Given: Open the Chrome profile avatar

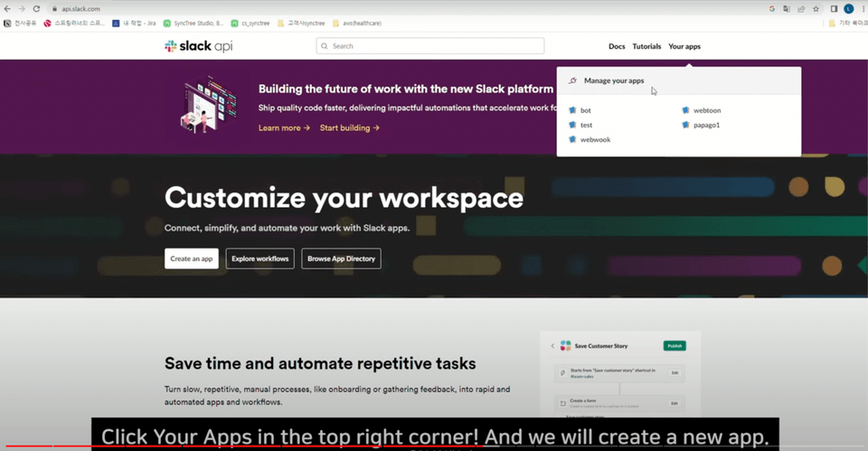Looking at the screenshot, I should [x=849, y=9].
